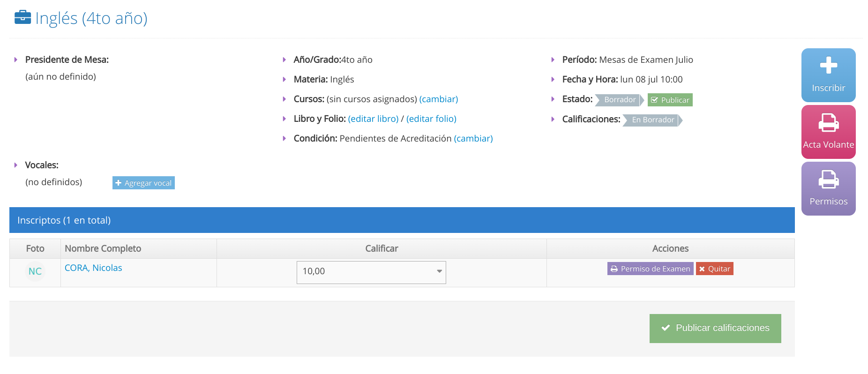The height and width of the screenshot is (374, 868).
Task: Click the Borrador status label
Action: coord(619,100)
